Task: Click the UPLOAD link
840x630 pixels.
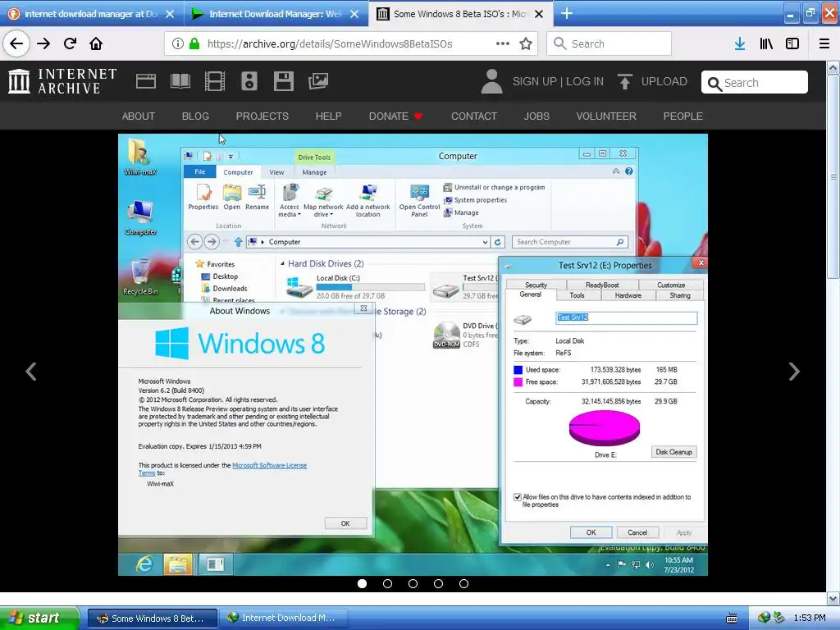Action: click(x=664, y=81)
